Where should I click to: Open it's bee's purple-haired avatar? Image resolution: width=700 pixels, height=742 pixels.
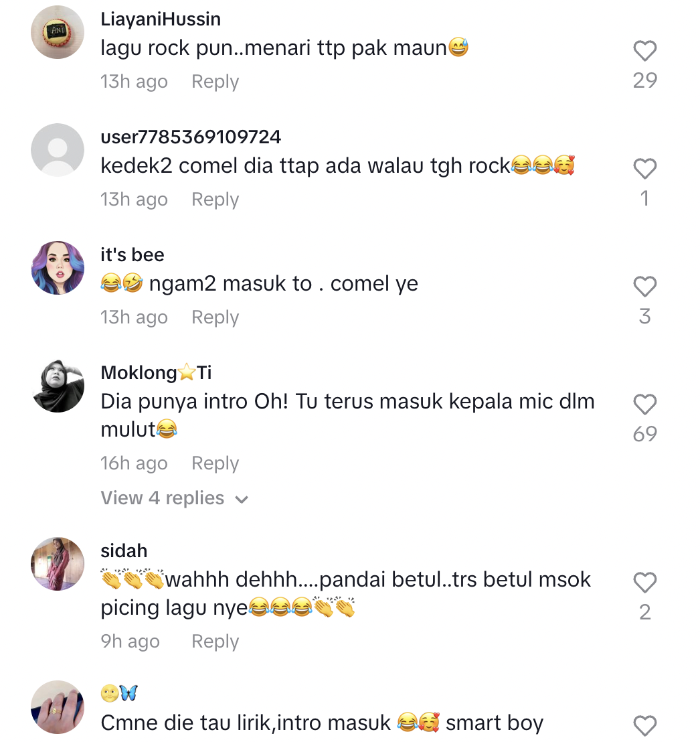pos(58,268)
